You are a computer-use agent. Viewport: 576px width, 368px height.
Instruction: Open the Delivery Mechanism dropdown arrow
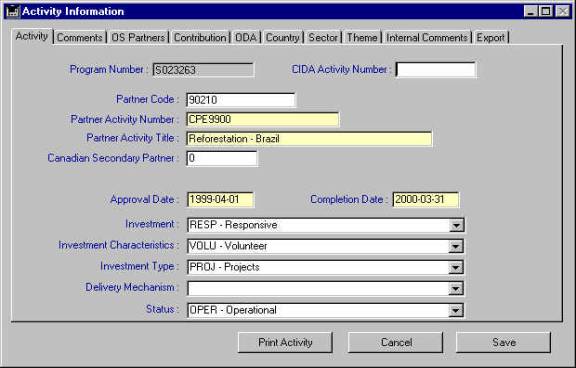456,289
